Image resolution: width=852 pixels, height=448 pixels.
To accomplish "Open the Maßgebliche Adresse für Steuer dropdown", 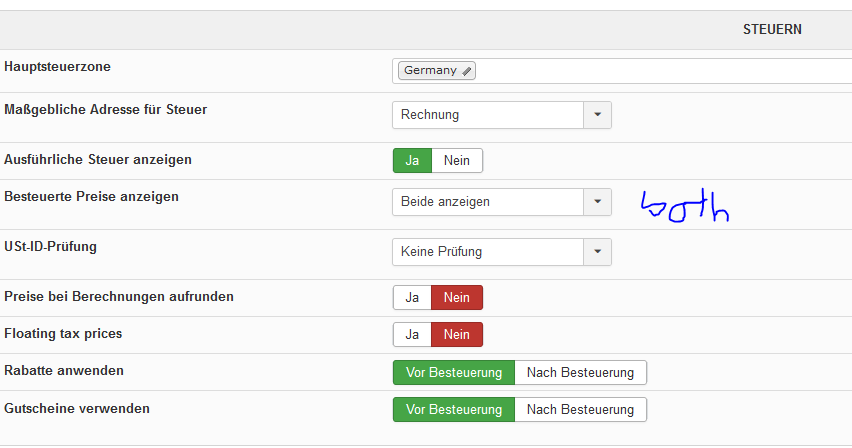I will pos(597,115).
